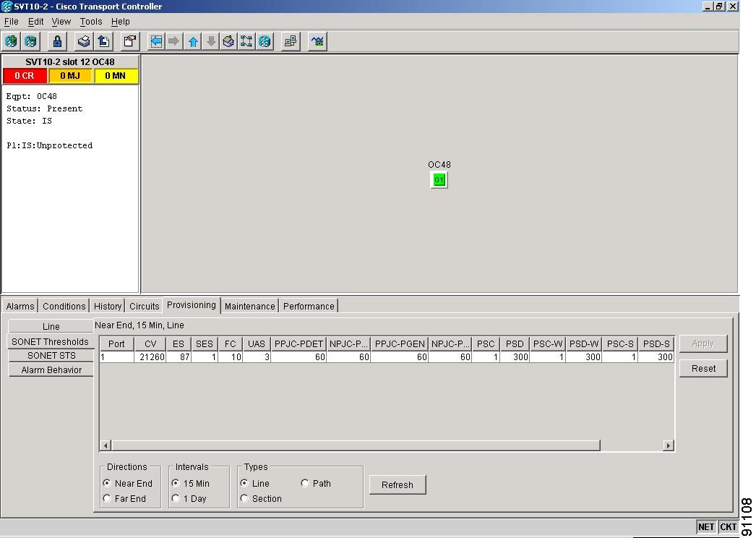Click the PPJC-PDET column header

(298, 344)
